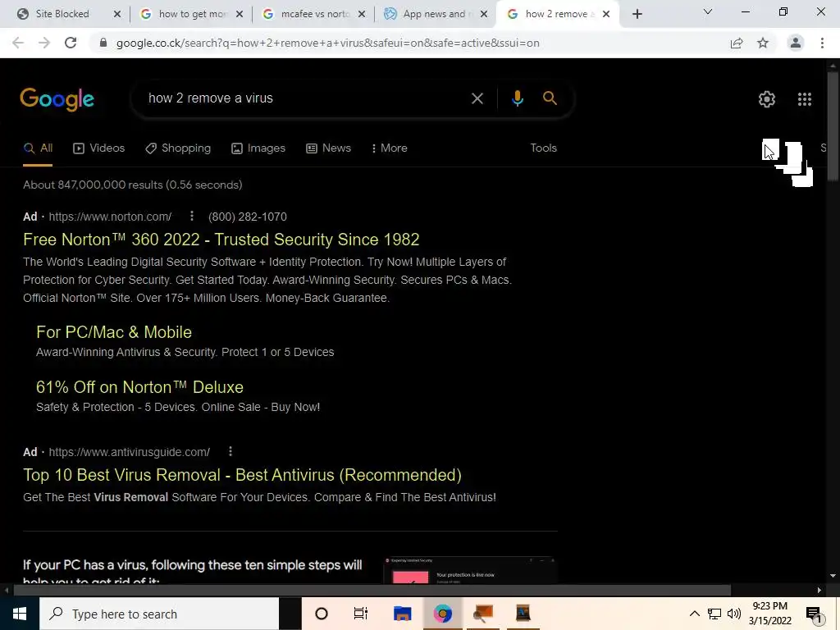Close the Site Blocked tab
This screenshot has height=630, width=840.
[117, 14]
